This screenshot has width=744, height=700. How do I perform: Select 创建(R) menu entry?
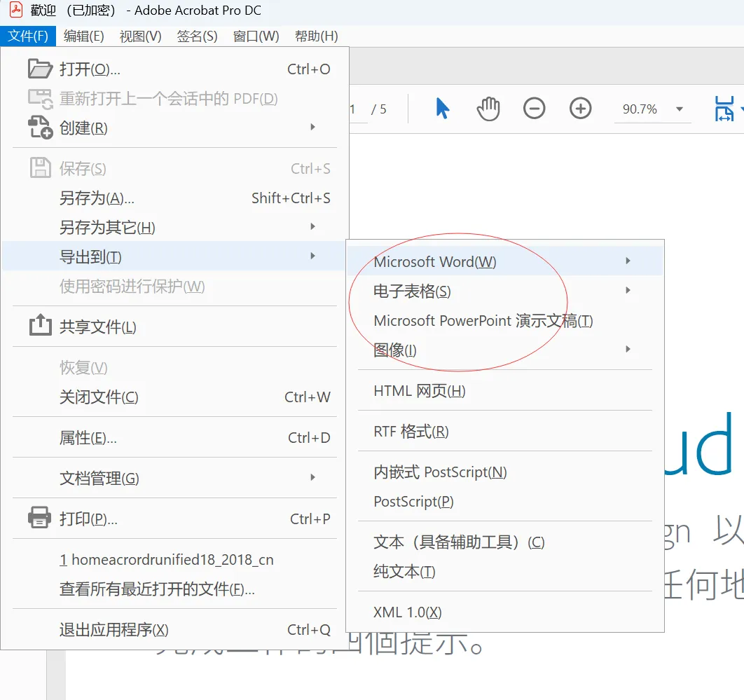(174, 128)
